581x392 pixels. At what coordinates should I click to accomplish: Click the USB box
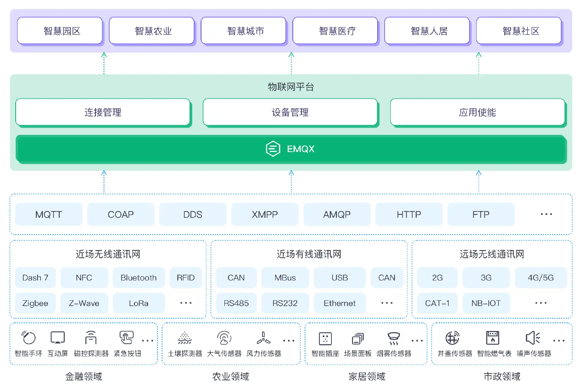coord(340,278)
